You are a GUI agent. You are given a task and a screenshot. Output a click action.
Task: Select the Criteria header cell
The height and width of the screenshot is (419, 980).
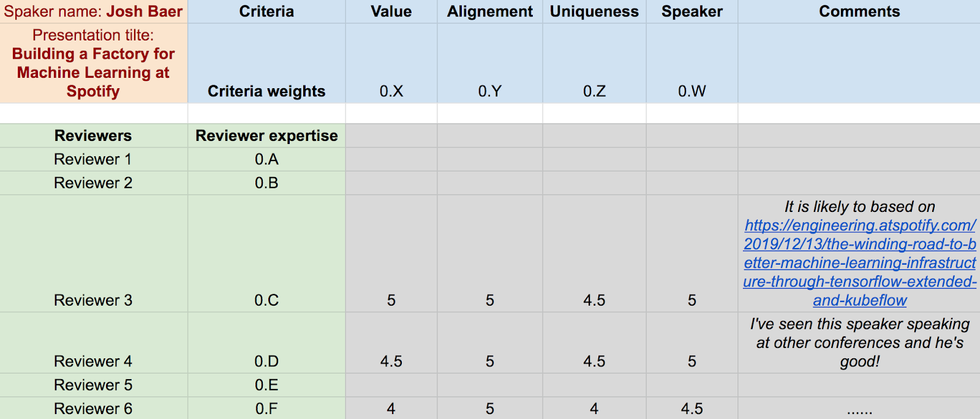(266, 12)
